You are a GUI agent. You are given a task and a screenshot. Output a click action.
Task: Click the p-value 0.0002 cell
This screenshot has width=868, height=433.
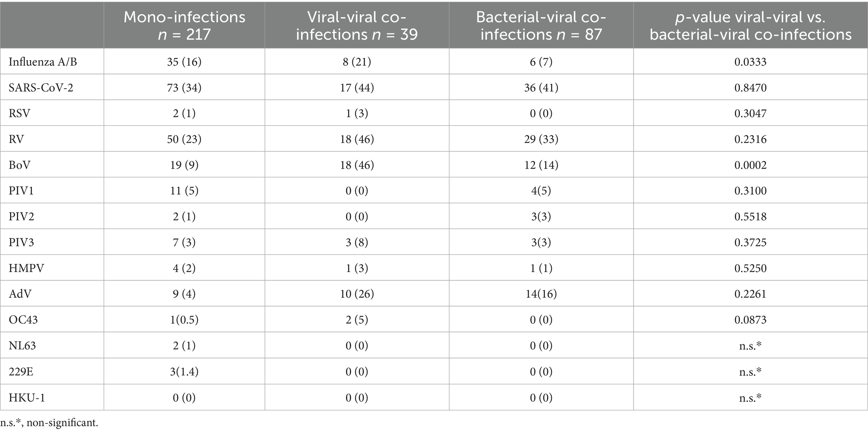click(x=750, y=165)
